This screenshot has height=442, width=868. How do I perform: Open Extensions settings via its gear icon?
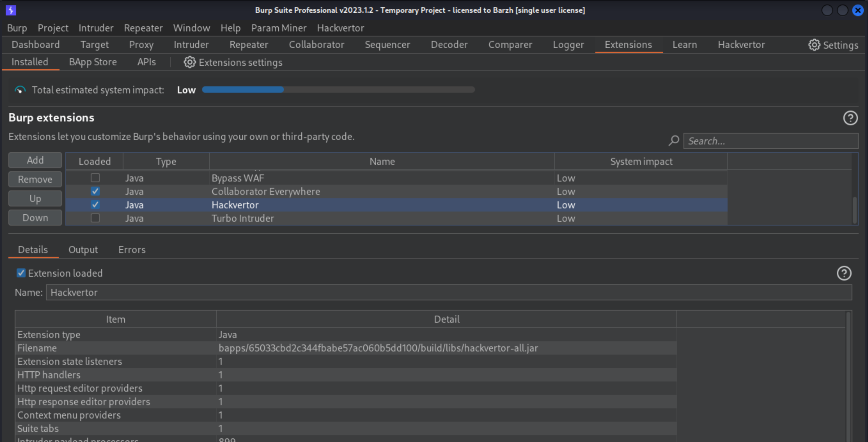[189, 62]
